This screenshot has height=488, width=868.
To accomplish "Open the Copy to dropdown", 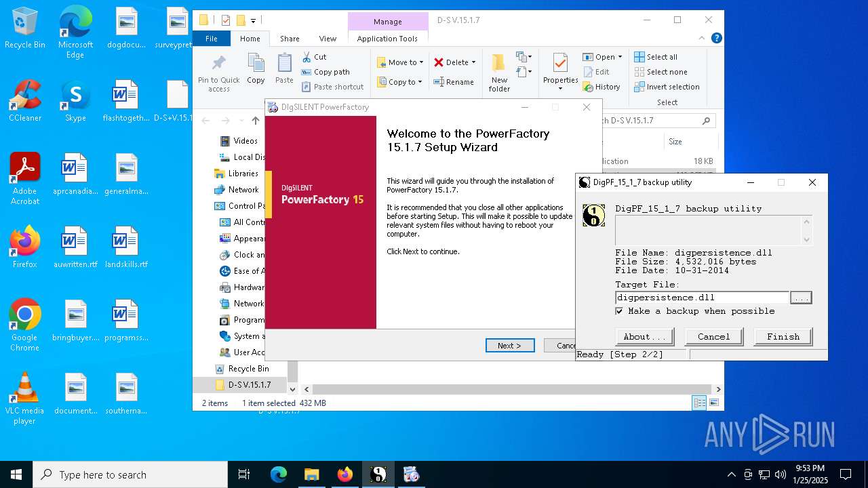I will [x=399, y=82].
